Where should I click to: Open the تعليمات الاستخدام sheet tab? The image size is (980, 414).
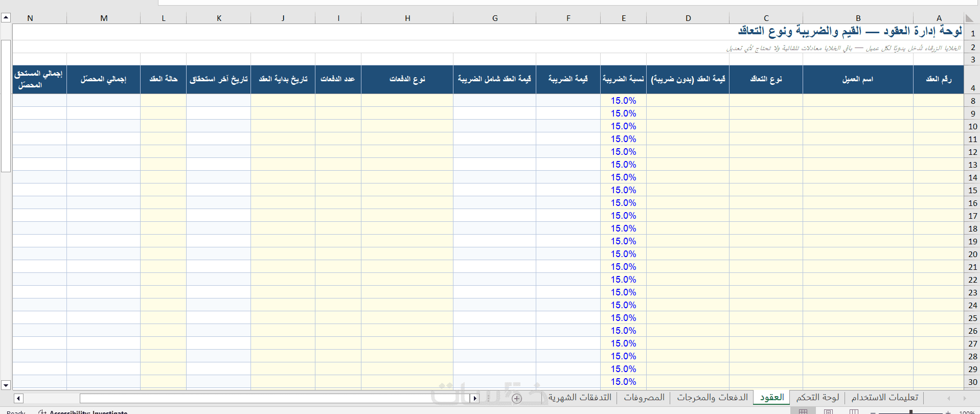tap(884, 397)
